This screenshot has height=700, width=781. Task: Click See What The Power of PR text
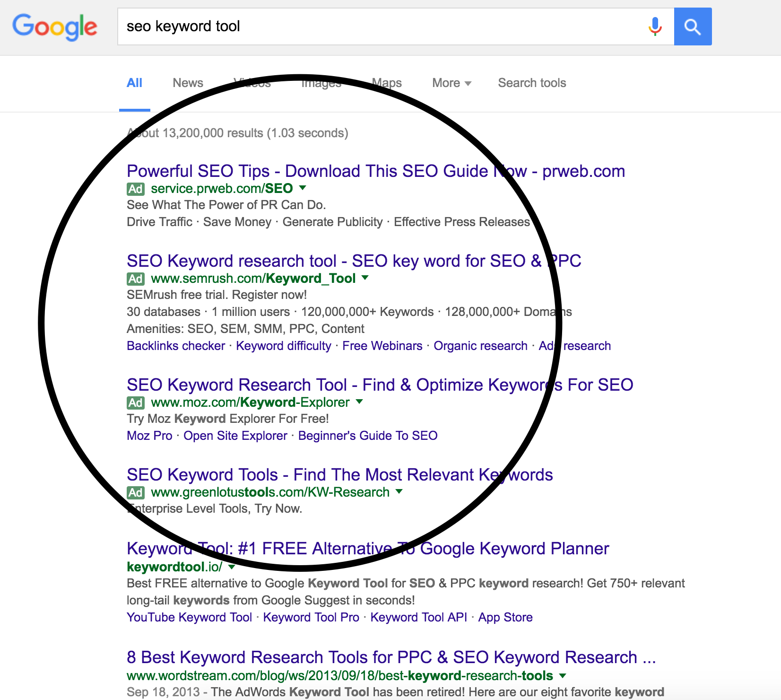coord(226,205)
